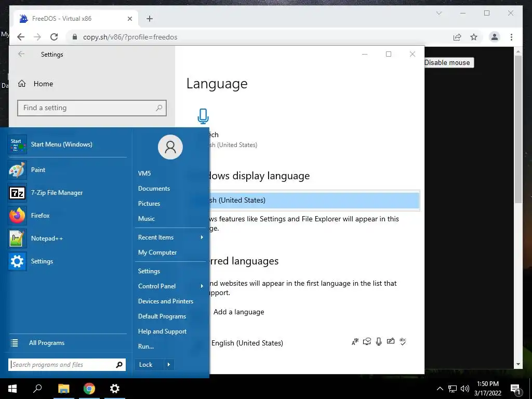Image resolution: width=532 pixels, height=399 pixels.
Task: Open Chrome's three-dot menu
Action: click(x=511, y=37)
